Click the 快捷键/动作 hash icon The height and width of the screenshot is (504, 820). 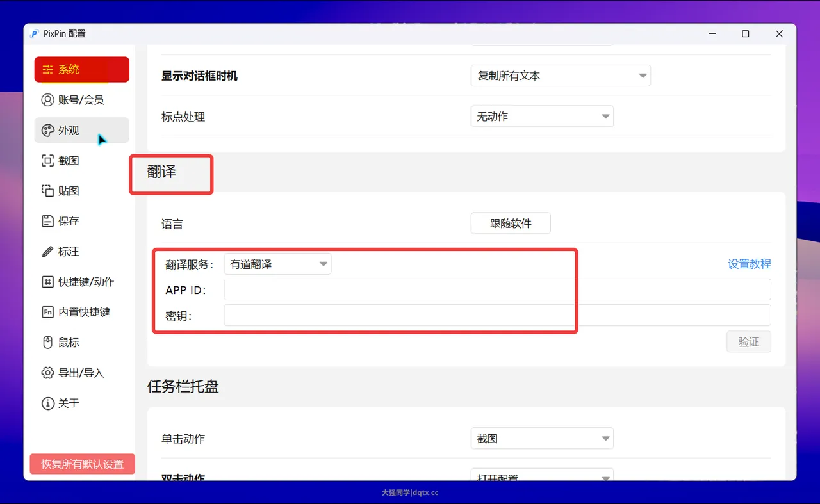coord(47,282)
